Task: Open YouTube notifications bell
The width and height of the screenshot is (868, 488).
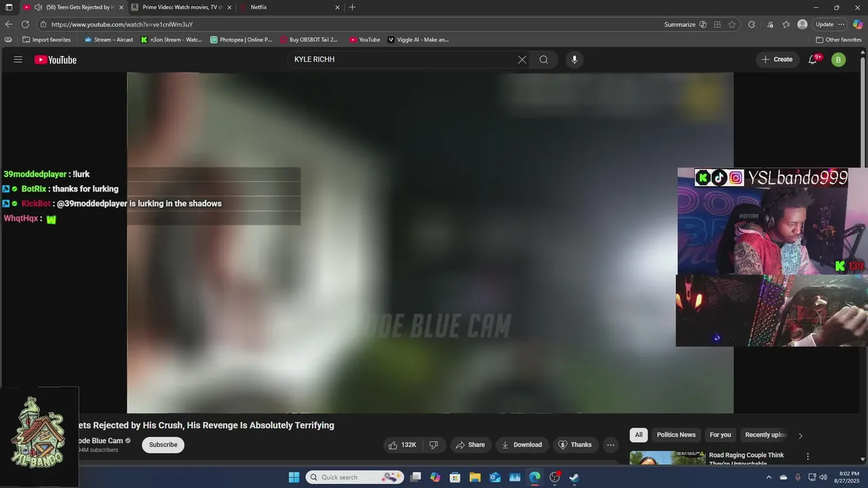Action: pos(813,60)
